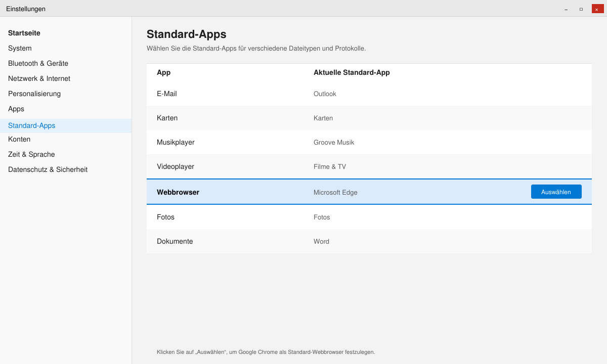Select the Musikplayer row
This screenshot has height=364, width=607.
[x=369, y=142]
